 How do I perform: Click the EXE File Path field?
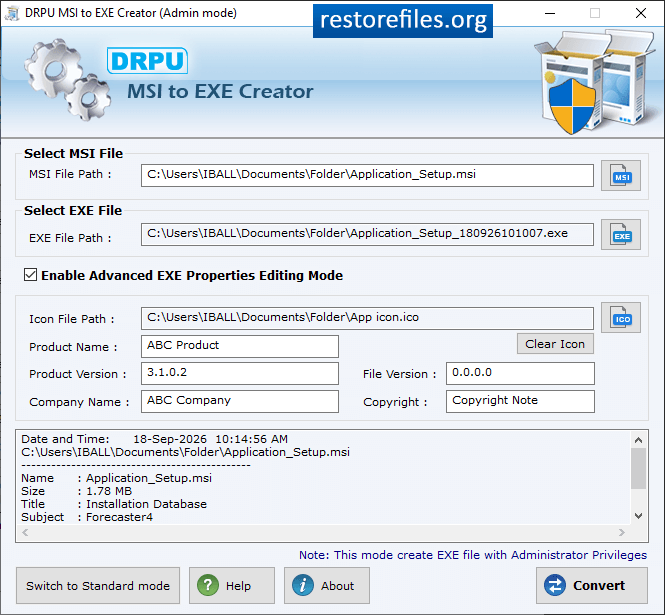(367, 234)
